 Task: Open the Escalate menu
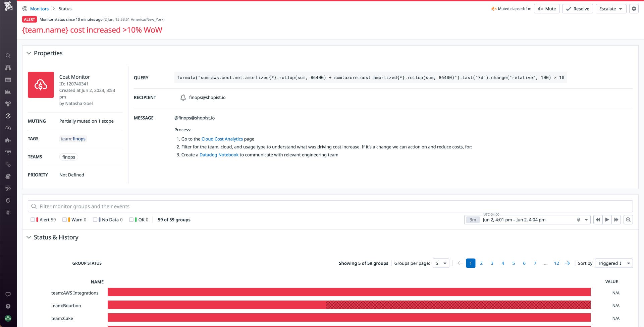tap(610, 9)
